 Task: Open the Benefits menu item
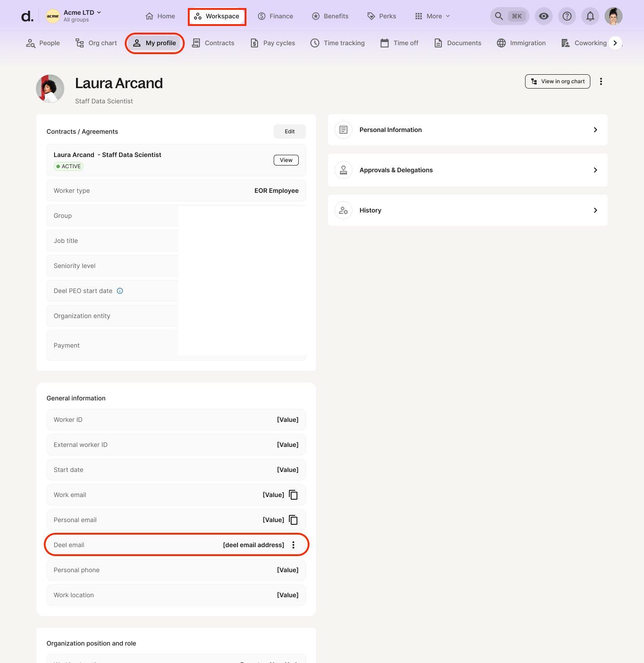[x=330, y=16]
